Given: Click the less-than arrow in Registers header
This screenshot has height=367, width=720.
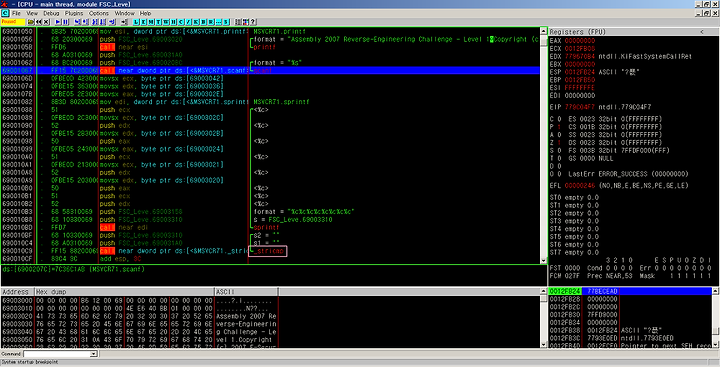Looking at the screenshot, I should pos(702,32).
